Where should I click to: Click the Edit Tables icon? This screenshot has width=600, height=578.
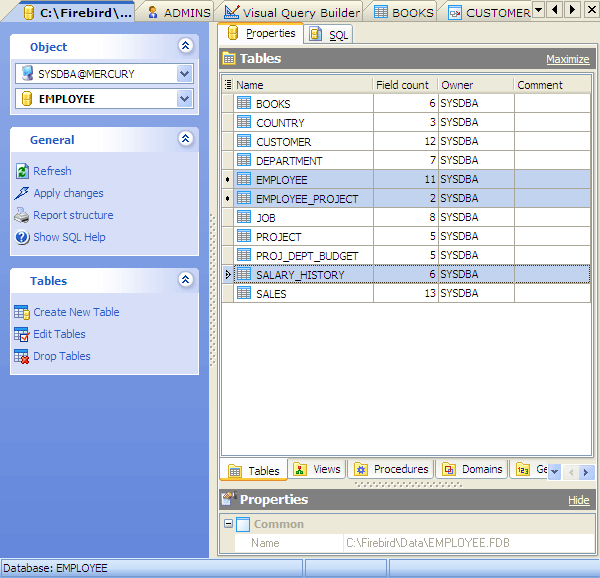point(22,334)
